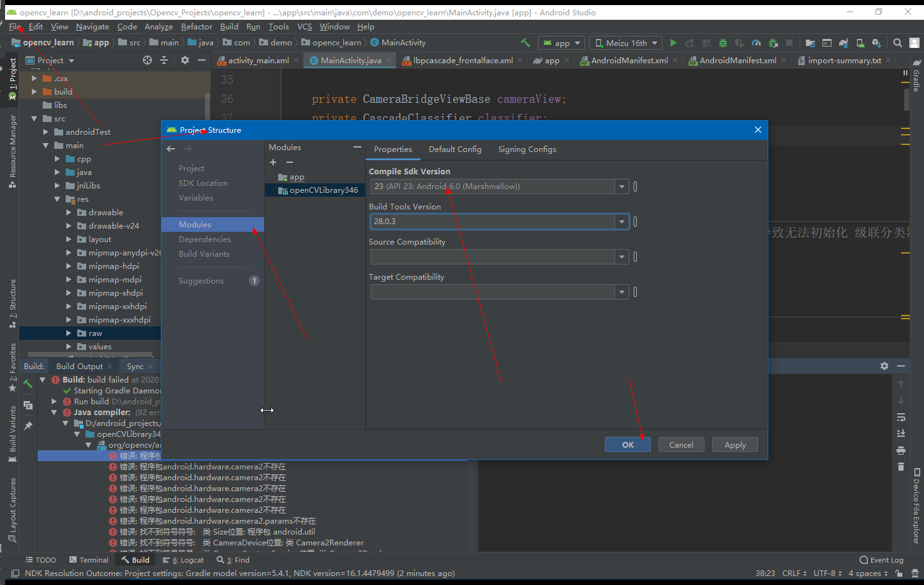The height and width of the screenshot is (585, 924).
Task: Add module with plus icon
Action: coord(273,162)
